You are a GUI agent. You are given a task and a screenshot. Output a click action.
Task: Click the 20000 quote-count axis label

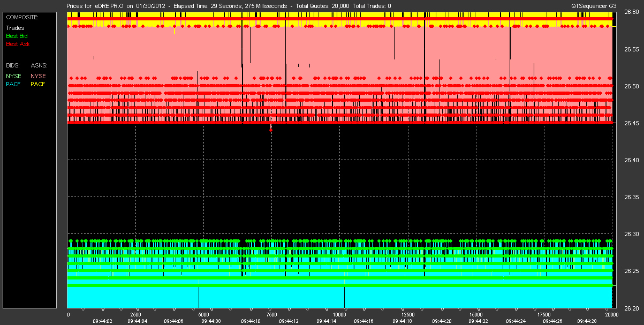(x=612, y=315)
